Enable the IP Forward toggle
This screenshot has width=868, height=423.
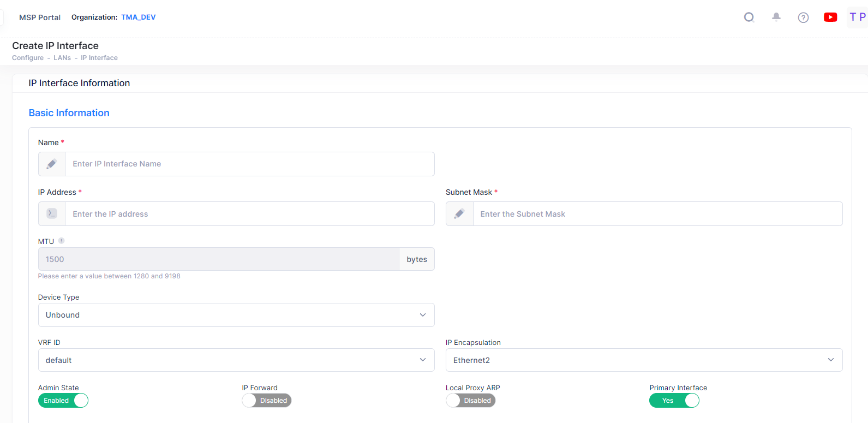(x=267, y=401)
